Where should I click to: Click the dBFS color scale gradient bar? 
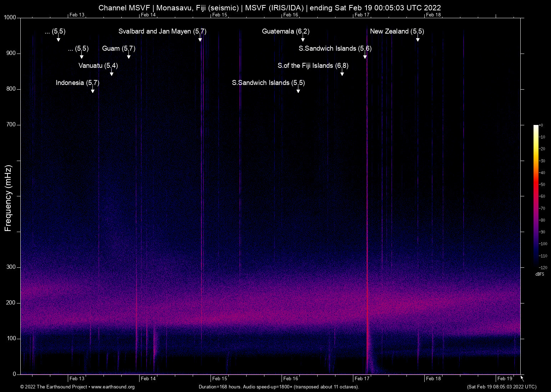click(536, 196)
